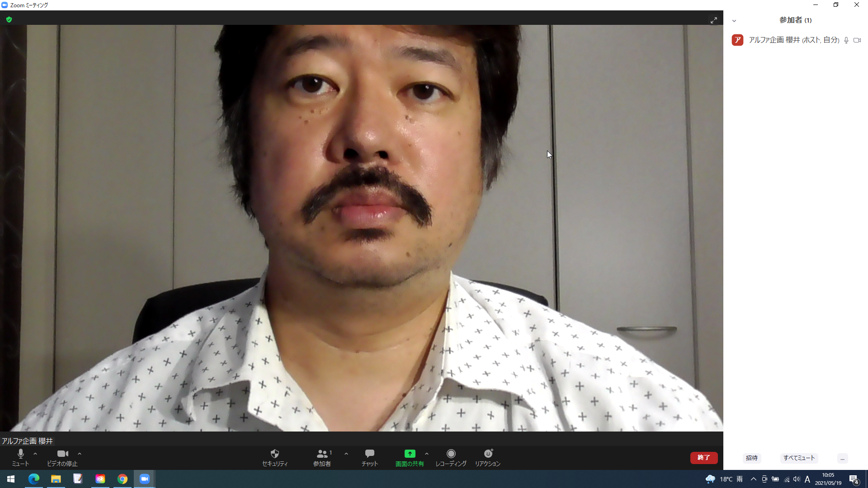
Task: Open the セキュリティ shield menu
Action: (x=275, y=458)
